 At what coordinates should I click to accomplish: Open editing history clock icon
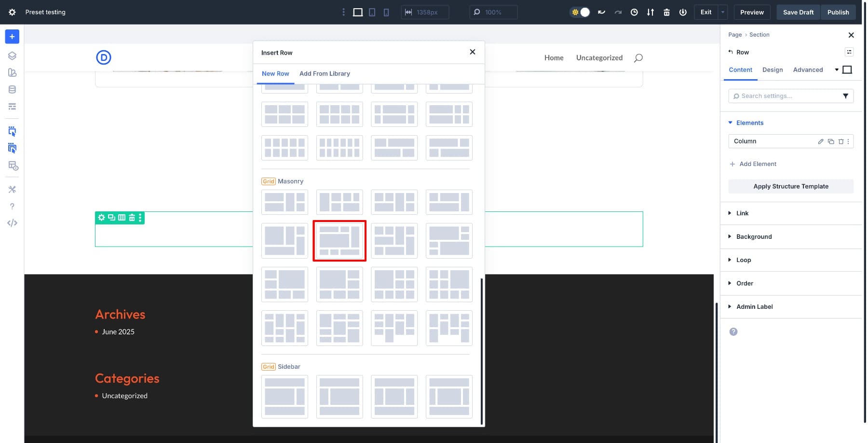pyautogui.click(x=634, y=12)
